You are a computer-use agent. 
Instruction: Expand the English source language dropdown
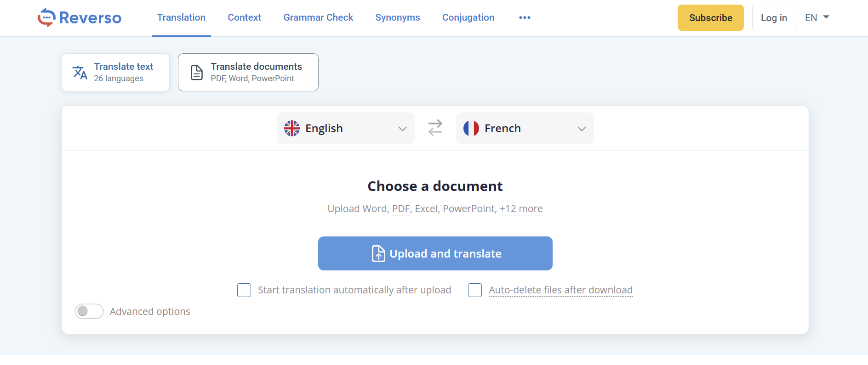402,129
